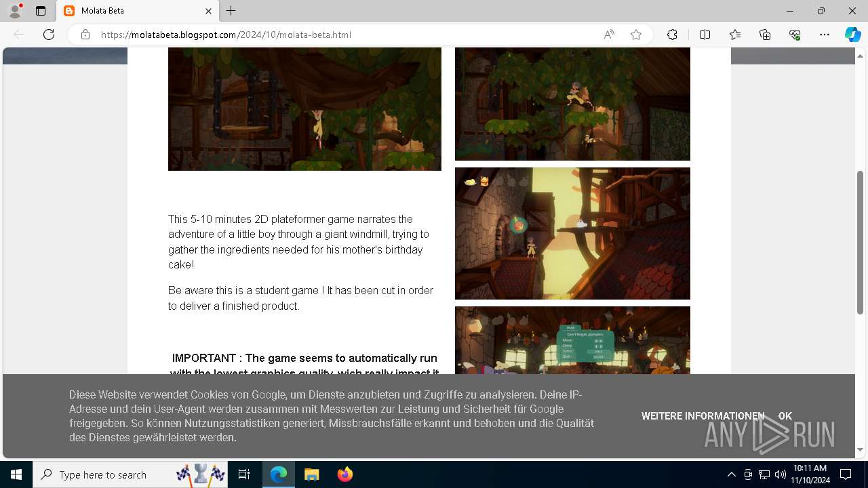Open the large treehouse game screenshot
The image size is (868, 488).
point(304,109)
